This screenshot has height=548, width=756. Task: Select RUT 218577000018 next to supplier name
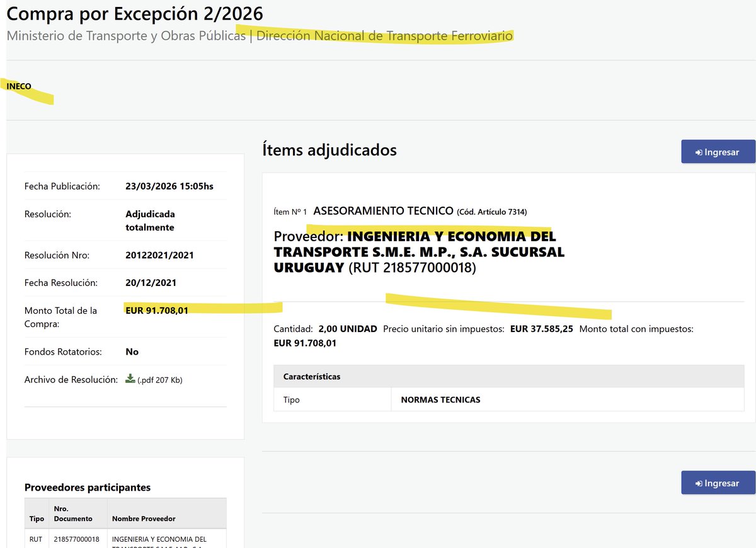[x=413, y=268]
